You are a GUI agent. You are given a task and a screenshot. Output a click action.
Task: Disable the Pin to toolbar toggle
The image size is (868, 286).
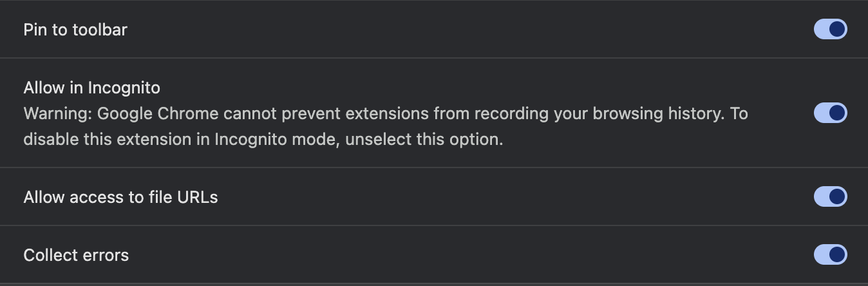click(x=830, y=29)
